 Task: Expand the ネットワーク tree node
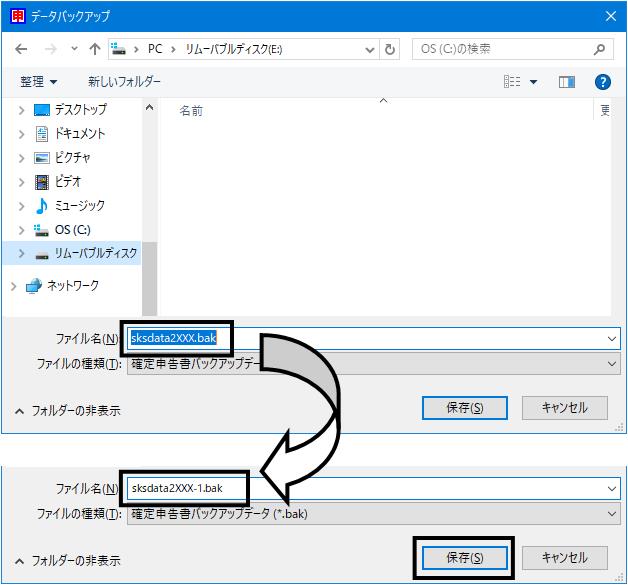14,286
